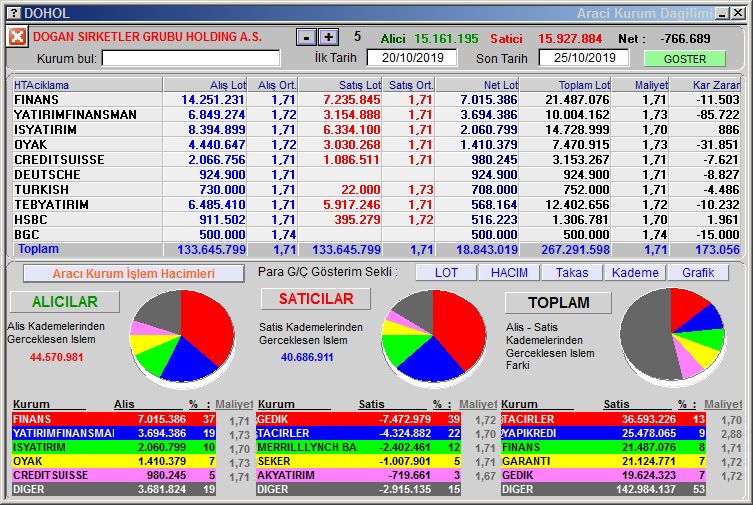Image resolution: width=753 pixels, height=505 pixels.
Task: Sort by HTAciklama column header
Action: coord(87,85)
